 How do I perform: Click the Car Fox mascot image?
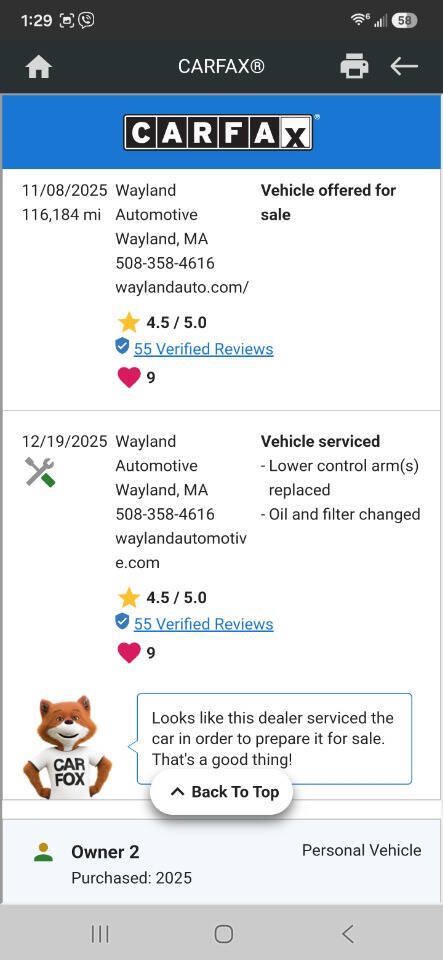67,747
